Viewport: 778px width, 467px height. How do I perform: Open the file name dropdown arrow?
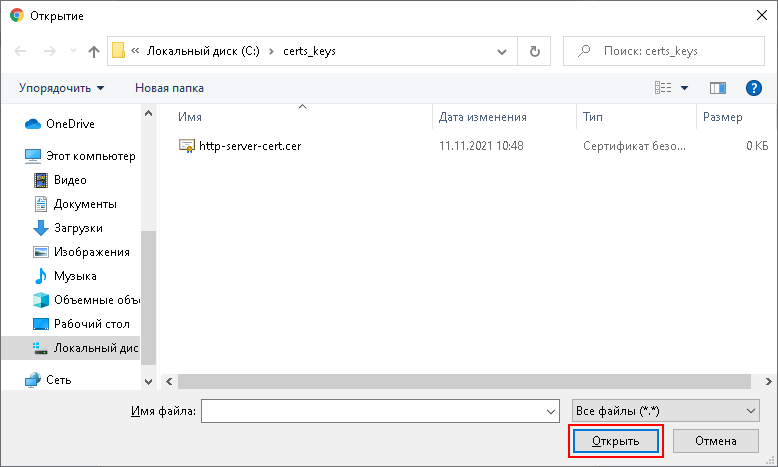pyautogui.click(x=551, y=411)
